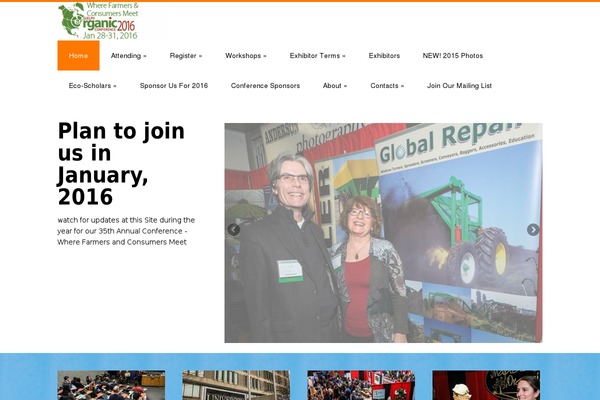This screenshot has width=600, height=400.
Task: Advance slideshow with right arrow
Action: [x=533, y=230]
